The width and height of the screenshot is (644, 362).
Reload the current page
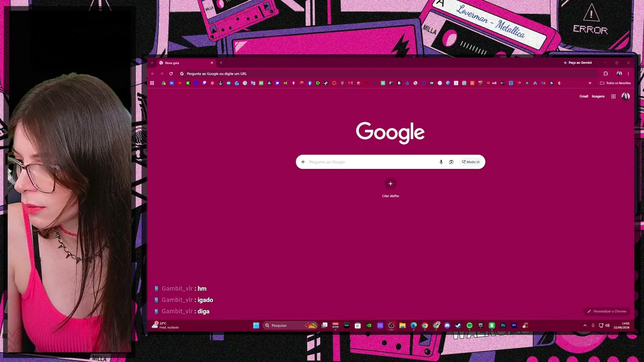pos(171,73)
